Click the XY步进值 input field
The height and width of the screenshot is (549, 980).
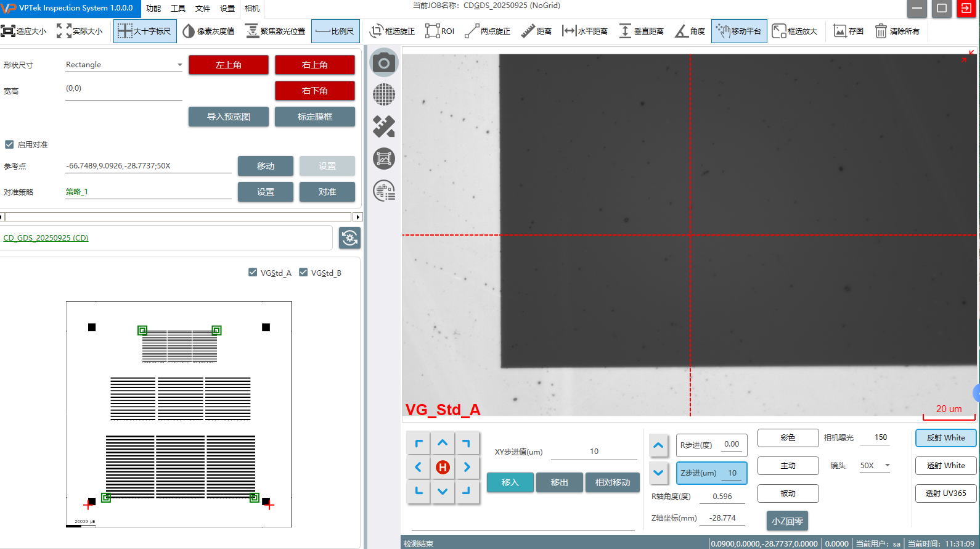594,452
